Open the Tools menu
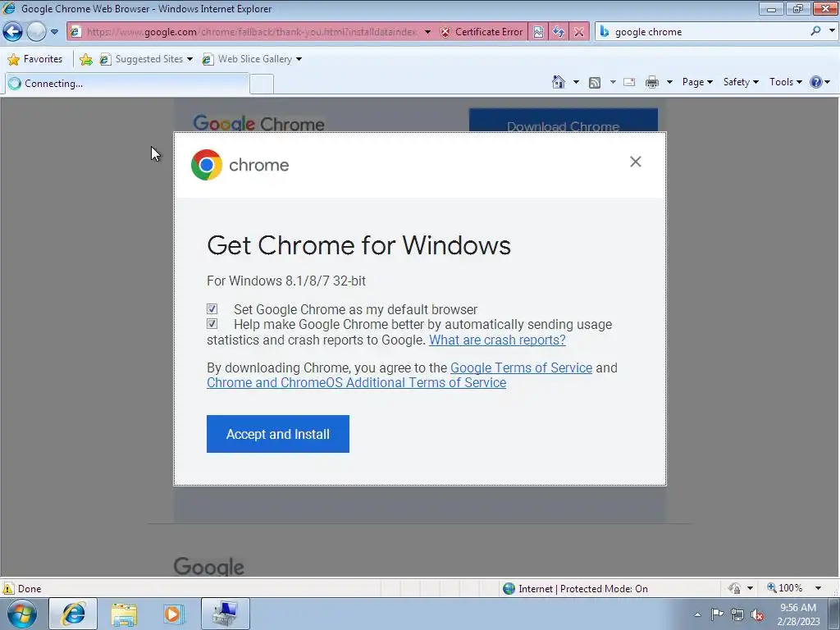This screenshot has height=630, width=840. (x=785, y=82)
